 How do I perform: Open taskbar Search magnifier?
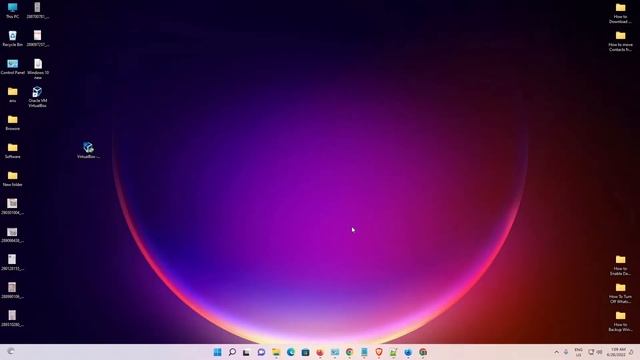click(232, 352)
